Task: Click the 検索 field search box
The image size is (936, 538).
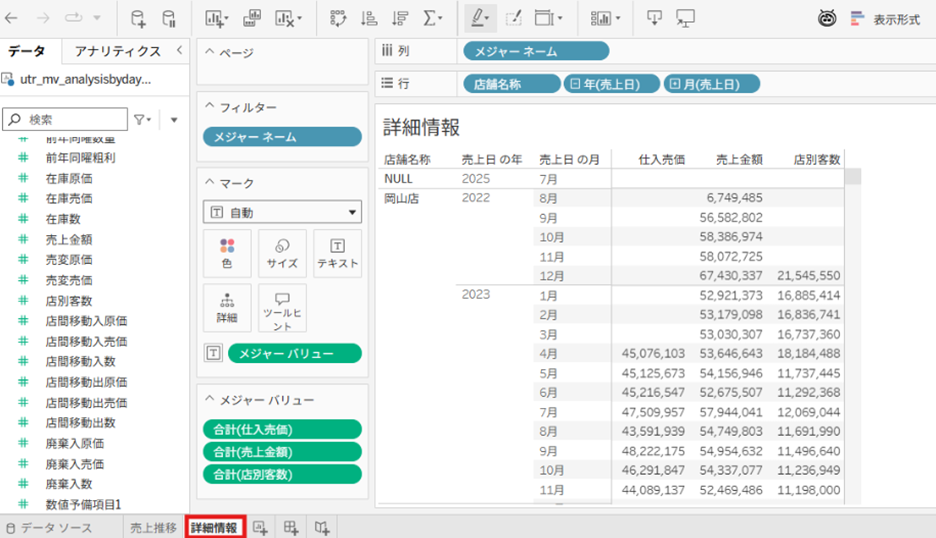Action: [x=65, y=119]
